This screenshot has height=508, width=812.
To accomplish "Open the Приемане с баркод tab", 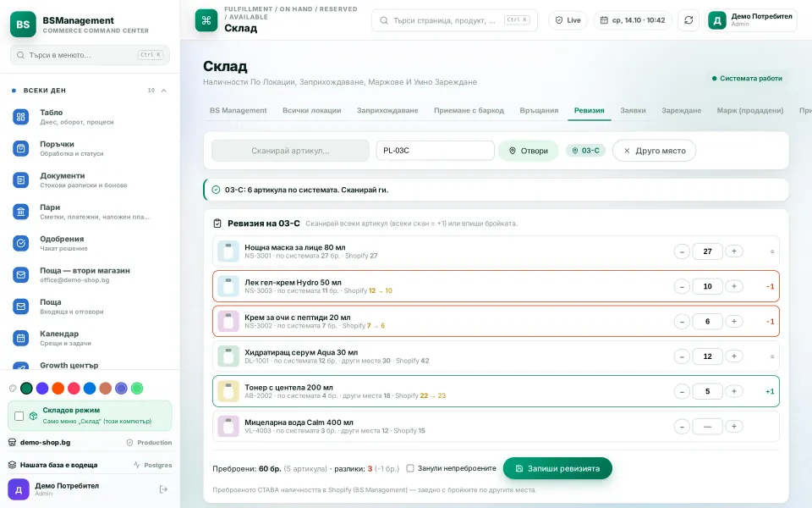I will pos(469,110).
